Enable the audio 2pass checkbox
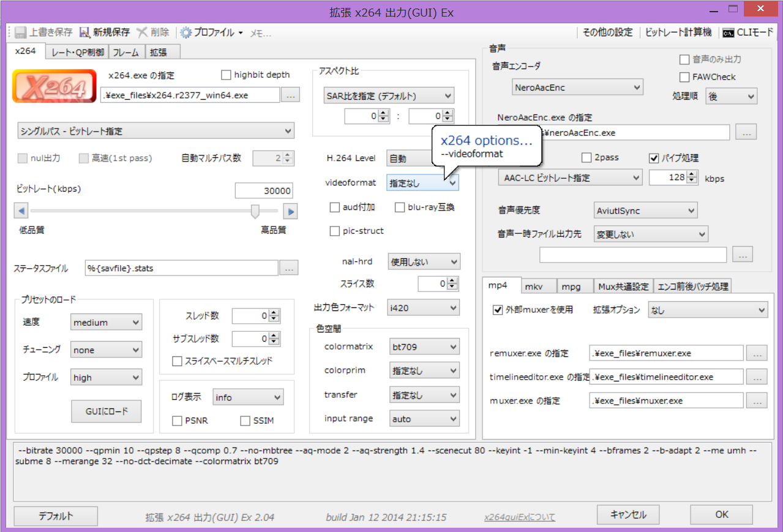Screen dimensions: 783x532 pyautogui.click(x=586, y=158)
